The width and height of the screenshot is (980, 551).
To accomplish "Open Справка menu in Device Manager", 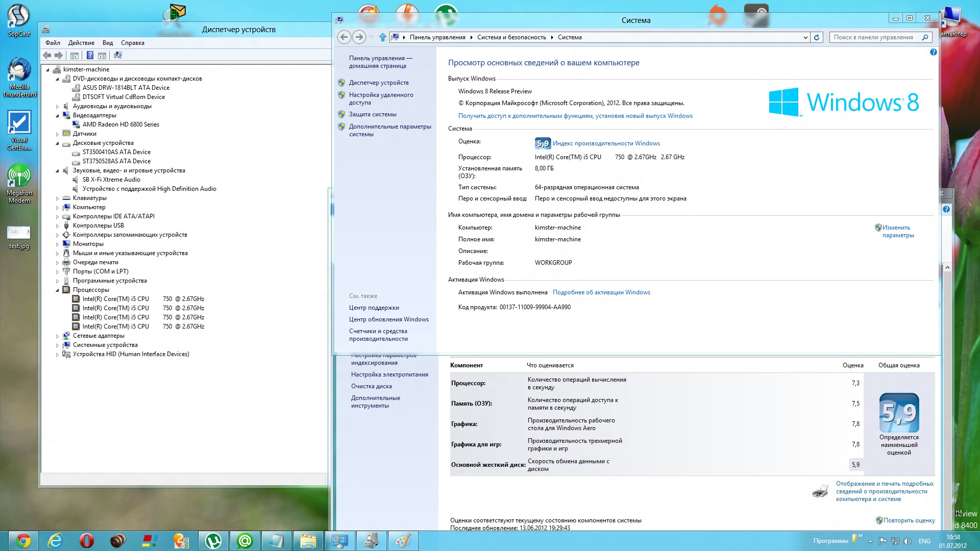I will pos(133,43).
